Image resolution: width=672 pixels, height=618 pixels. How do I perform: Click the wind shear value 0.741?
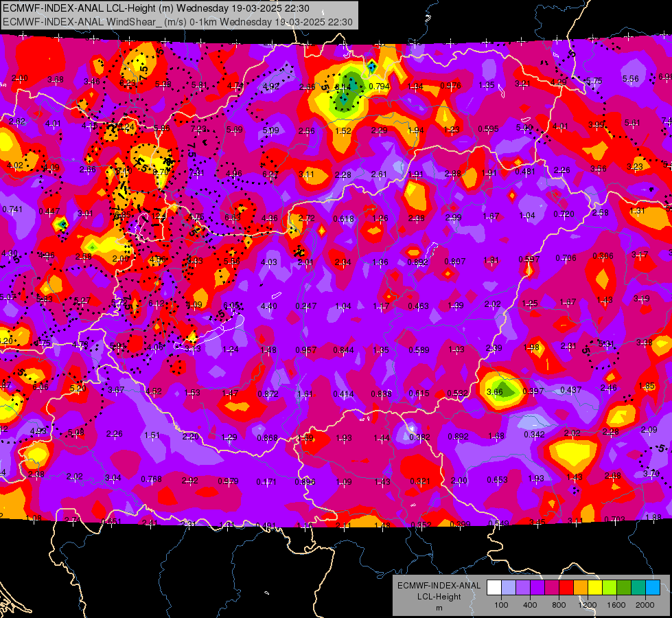12,209
